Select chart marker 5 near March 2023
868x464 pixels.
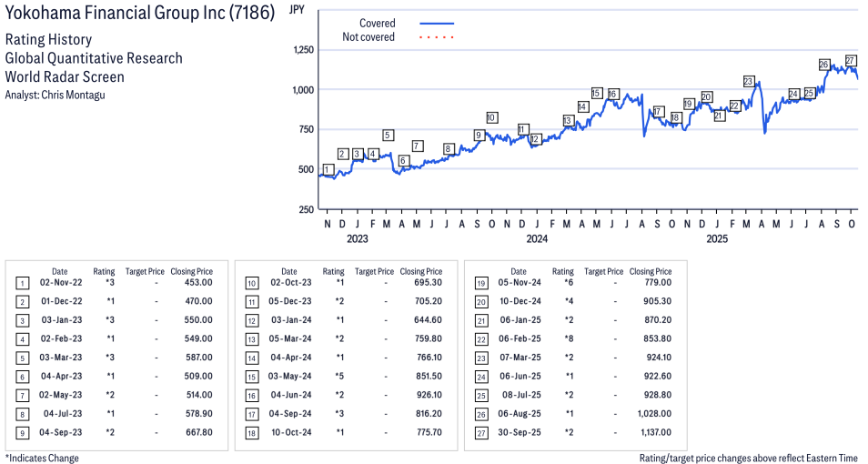388,136
